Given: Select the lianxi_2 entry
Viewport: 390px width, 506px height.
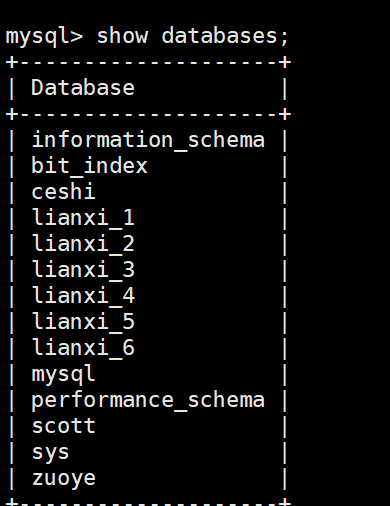Looking at the screenshot, I should click(x=83, y=244).
